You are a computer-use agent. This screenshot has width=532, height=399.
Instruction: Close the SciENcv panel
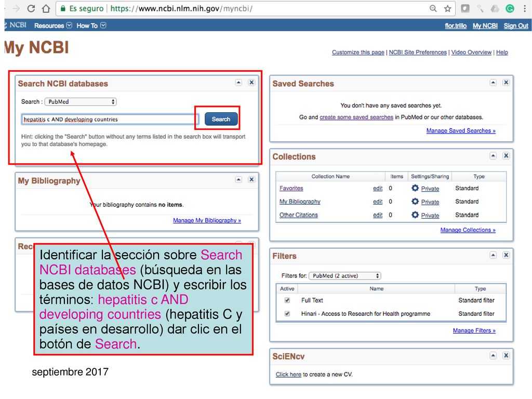506,355
